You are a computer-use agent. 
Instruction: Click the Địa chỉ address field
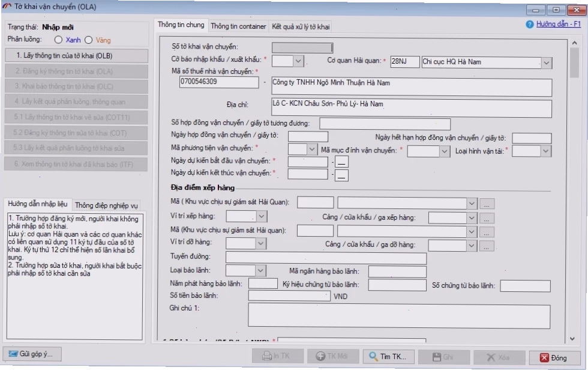412,108
